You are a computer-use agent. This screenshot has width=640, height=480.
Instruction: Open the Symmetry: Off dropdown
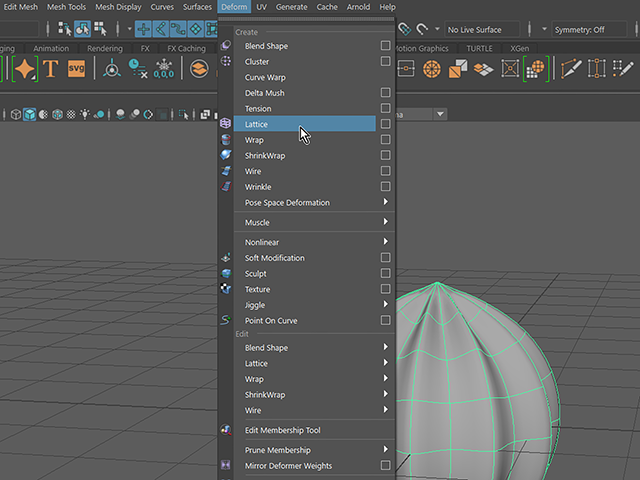(x=589, y=29)
